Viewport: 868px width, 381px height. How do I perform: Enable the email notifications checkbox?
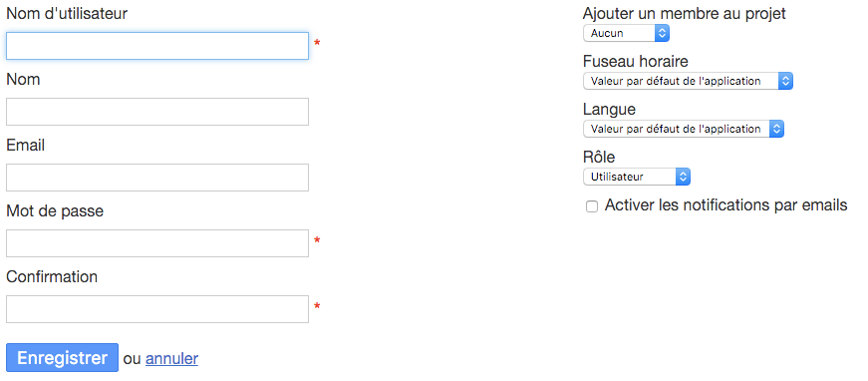[x=592, y=207]
